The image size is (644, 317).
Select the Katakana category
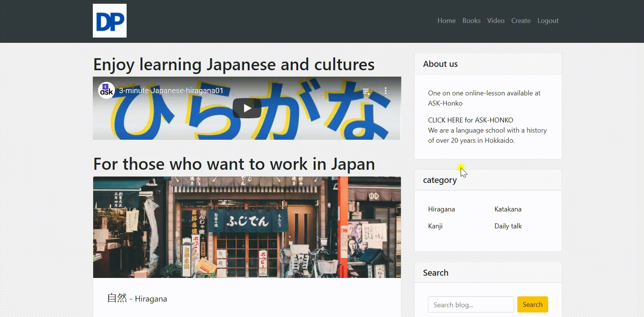pyautogui.click(x=508, y=209)
